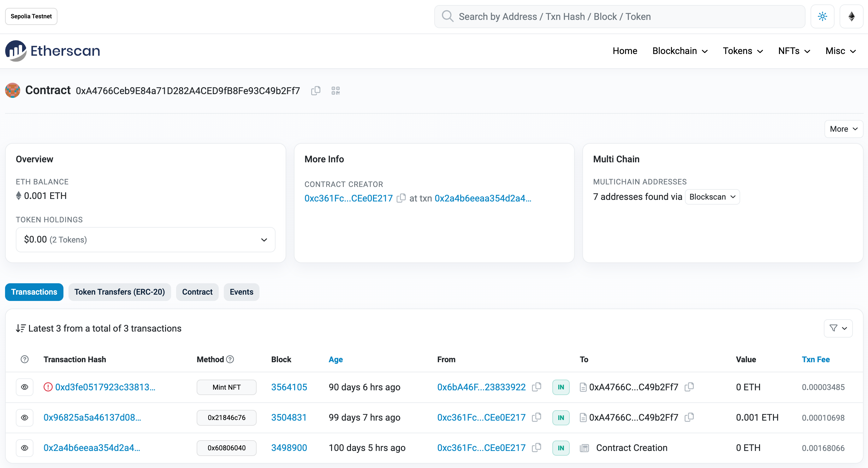Image resolution: width=868 pixels, height=468 pixels.
Task: Click the More button
Action: tap(843, 129)
